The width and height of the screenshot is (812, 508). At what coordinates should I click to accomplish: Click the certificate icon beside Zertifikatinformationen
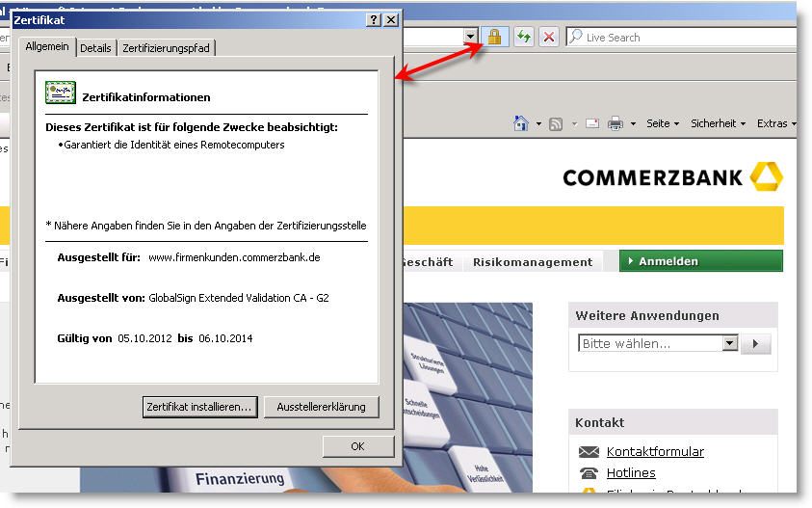click(x=61, y=94)
